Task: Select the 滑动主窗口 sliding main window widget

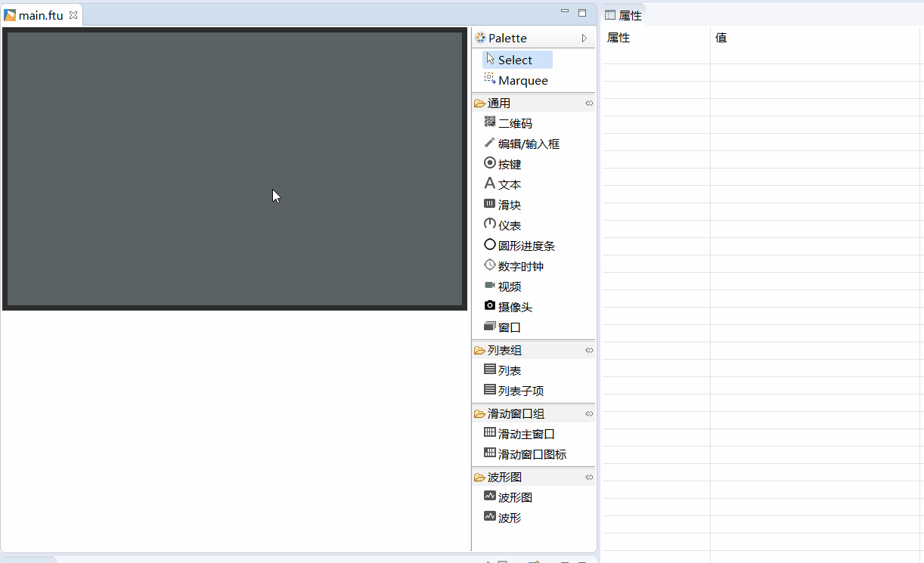Action: [519, 434]
